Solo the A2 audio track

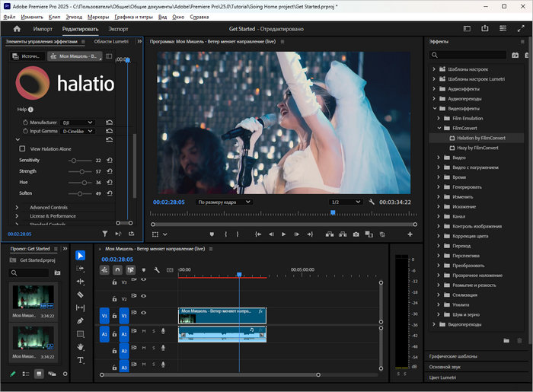point(154,348)
